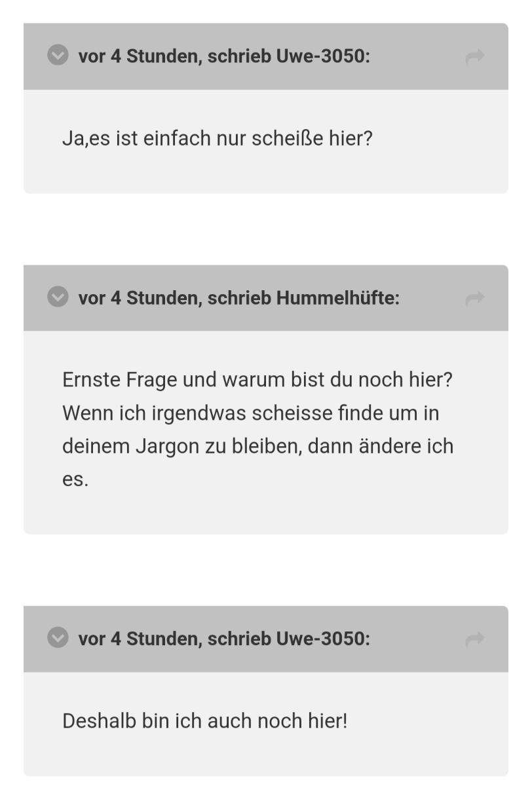Viewport: 532px width, 786px height.
Task: Click the word "Jargon" in Hummelhüfte's reply
Action: 166,447
